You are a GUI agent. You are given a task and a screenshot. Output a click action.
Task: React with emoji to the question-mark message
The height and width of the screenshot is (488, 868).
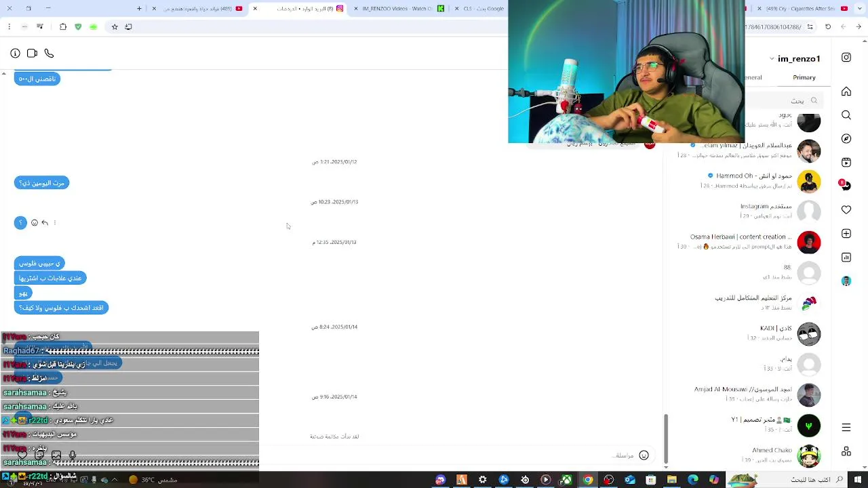[35, 223]
